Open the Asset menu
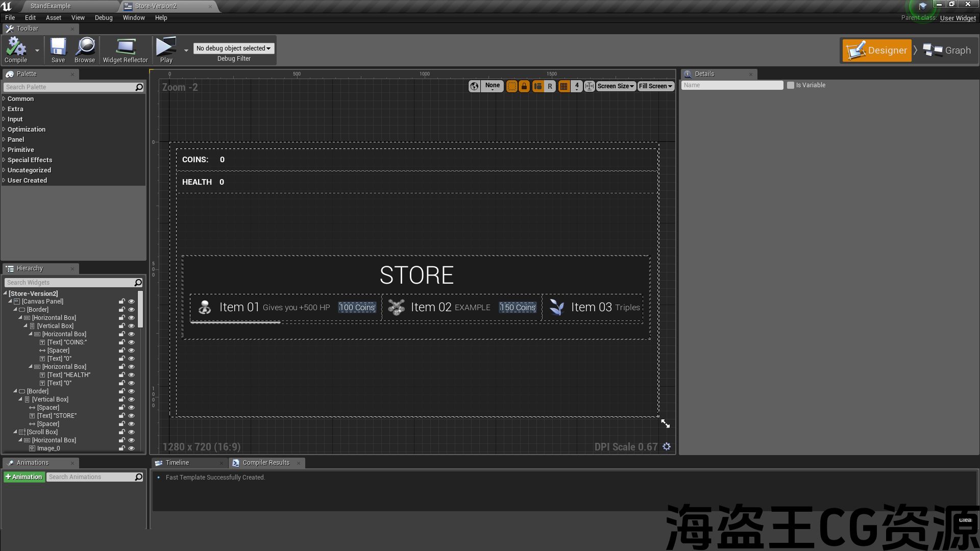 (x=53, y=18)
